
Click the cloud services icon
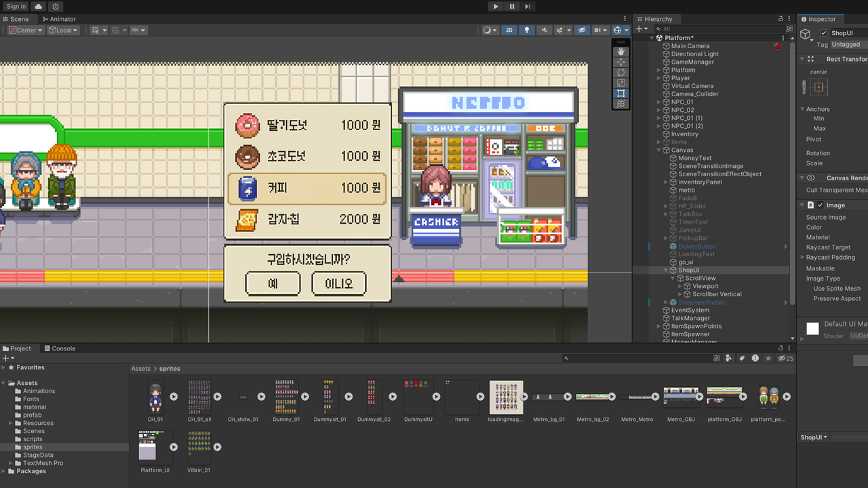coord(39,7)
